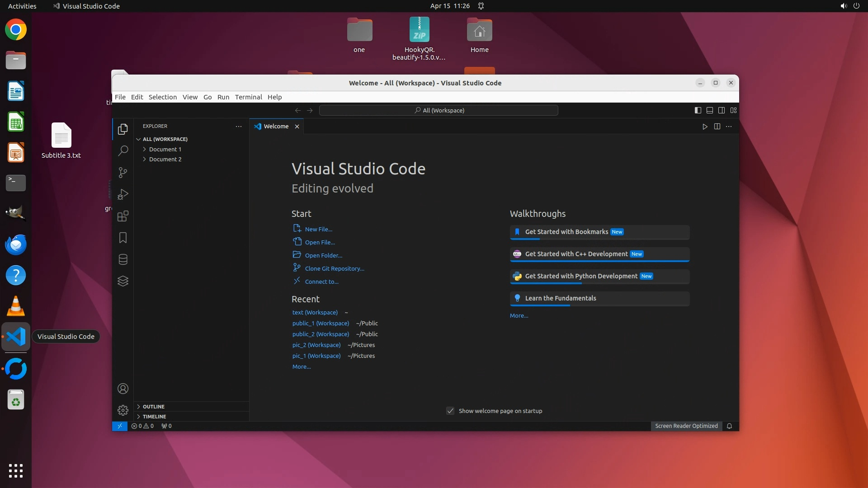The width and height of the screenshot is (868, 488).
Task: Open the Selection menu
Action: pyautogui.click(x=162, y=97)
